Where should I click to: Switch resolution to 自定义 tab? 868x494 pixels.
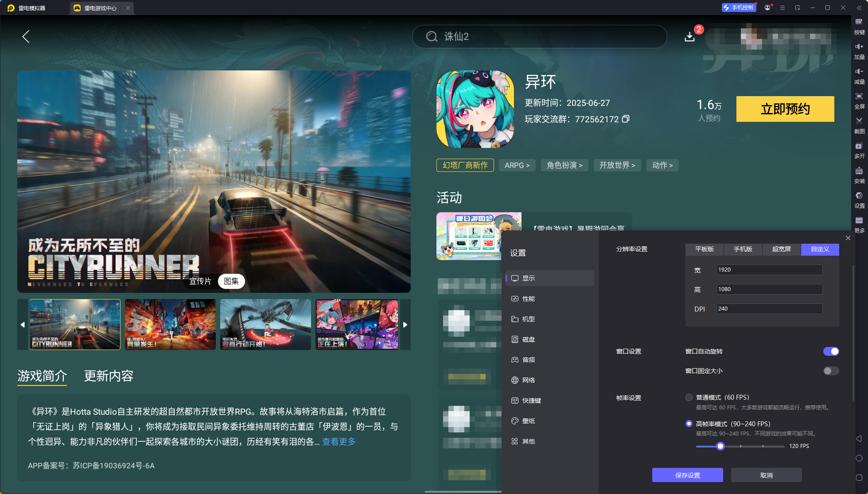820,249
